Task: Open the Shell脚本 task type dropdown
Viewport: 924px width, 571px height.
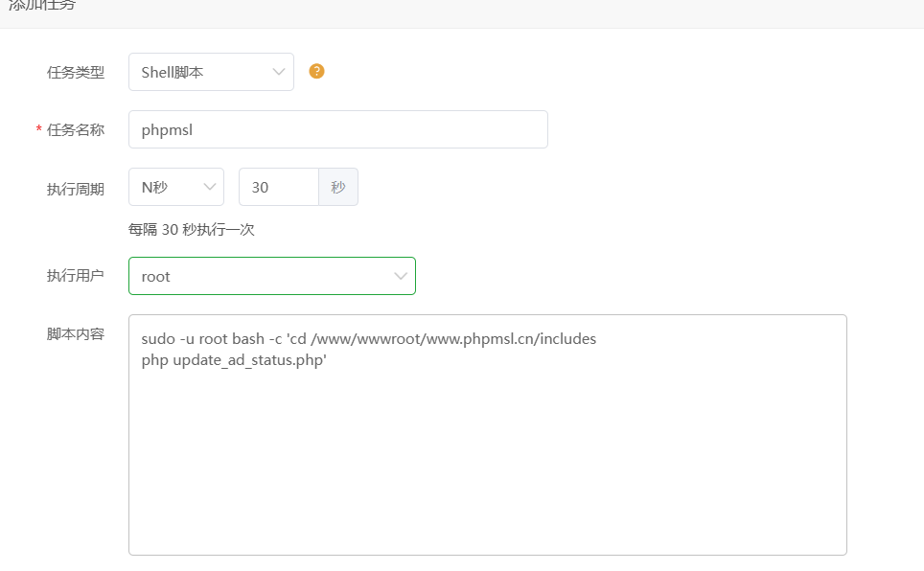Action: (201, 72)
